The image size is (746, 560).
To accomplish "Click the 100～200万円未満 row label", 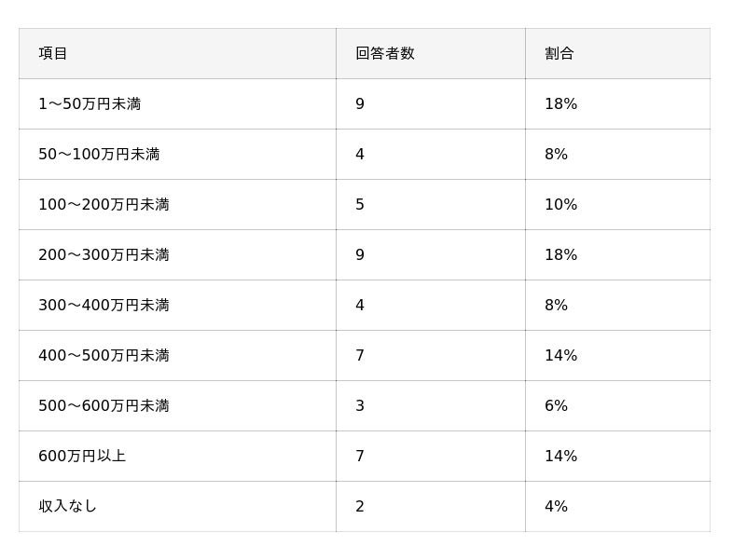I will (x=104, y=205).
